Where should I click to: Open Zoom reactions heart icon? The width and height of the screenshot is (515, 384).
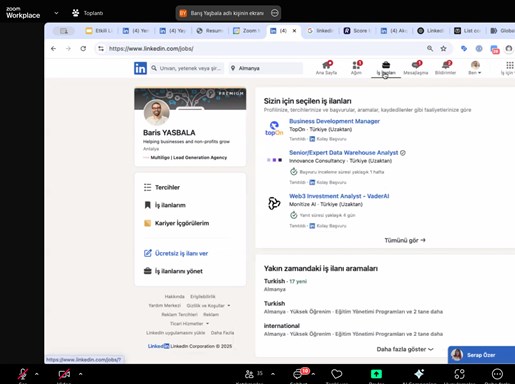(x=337, y=374)
